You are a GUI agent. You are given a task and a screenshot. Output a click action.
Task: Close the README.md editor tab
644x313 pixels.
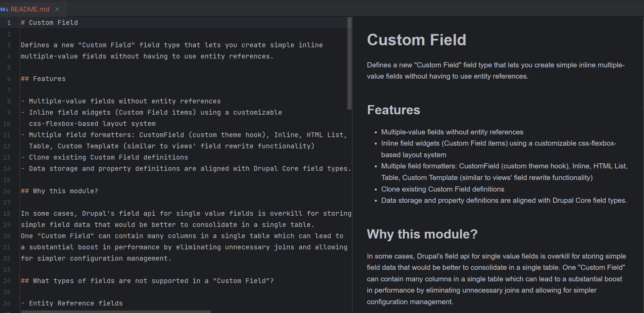pos(57,9)
